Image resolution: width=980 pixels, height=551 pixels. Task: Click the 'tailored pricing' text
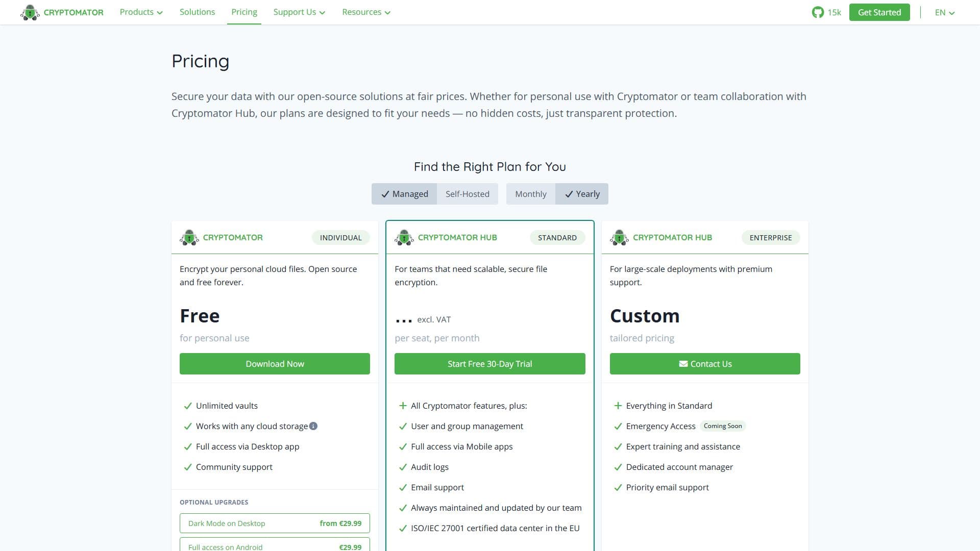642,338
